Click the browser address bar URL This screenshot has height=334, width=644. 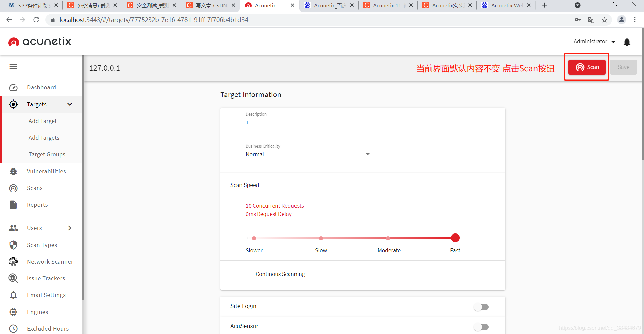pos(154,20)
